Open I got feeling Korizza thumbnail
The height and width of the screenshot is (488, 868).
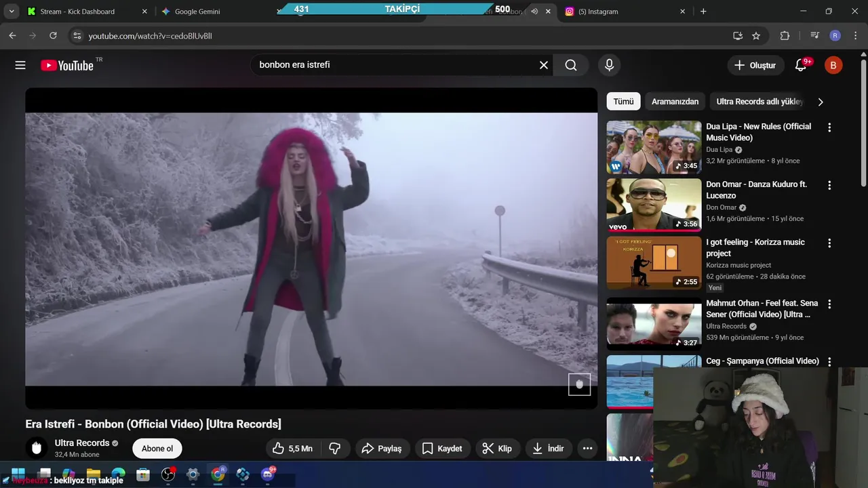pos(654,262)
